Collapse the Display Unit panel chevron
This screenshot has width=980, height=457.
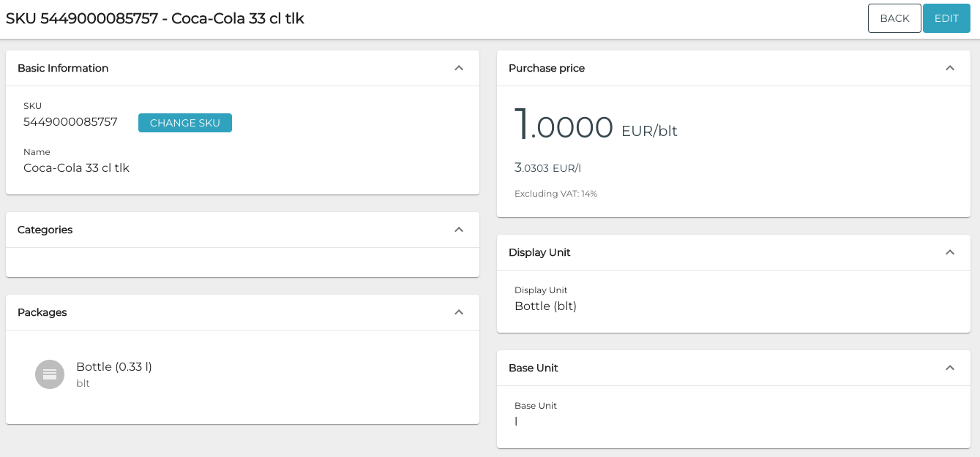coord(950,252)
